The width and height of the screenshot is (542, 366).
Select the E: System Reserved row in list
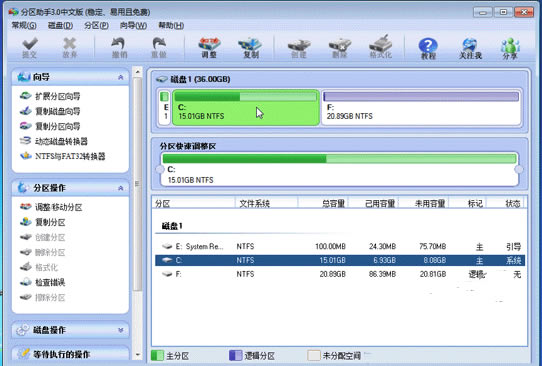click(x=340, y=246)
